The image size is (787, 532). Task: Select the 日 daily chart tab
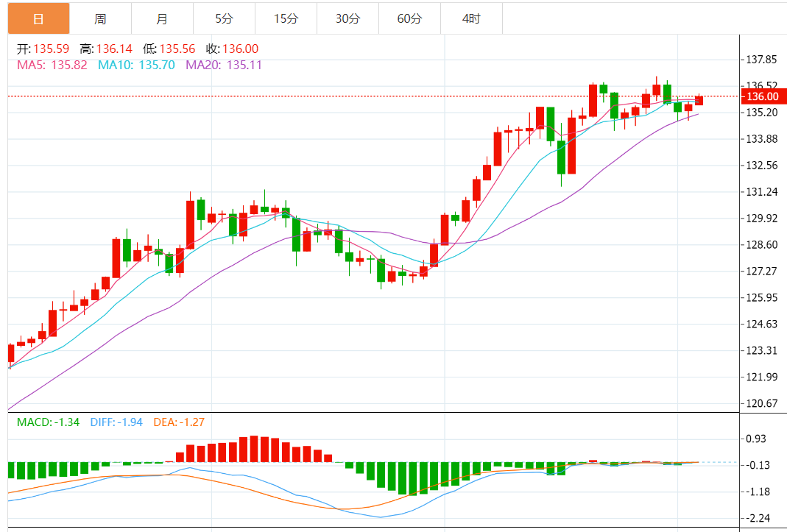click(x=38, y=18)
